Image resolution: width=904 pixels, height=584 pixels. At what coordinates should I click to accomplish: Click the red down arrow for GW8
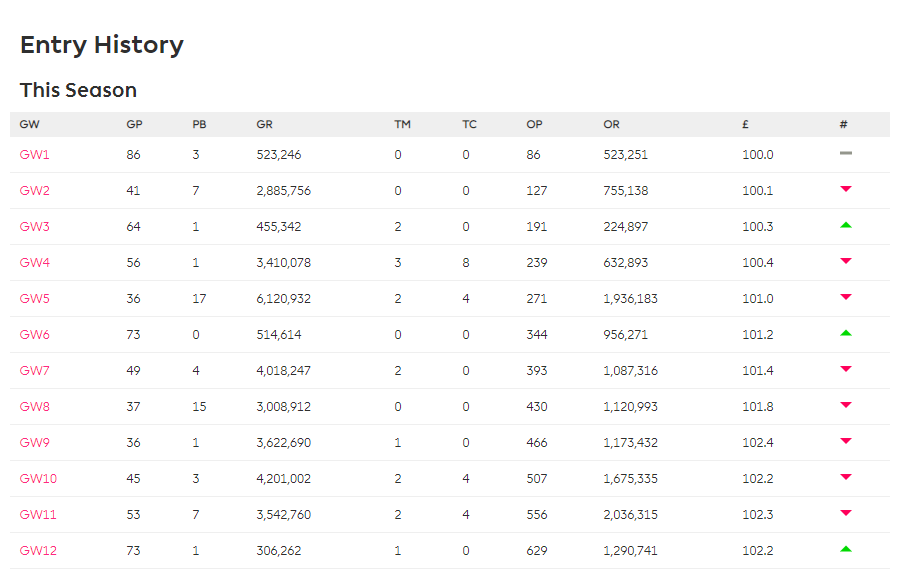point(845,405)
